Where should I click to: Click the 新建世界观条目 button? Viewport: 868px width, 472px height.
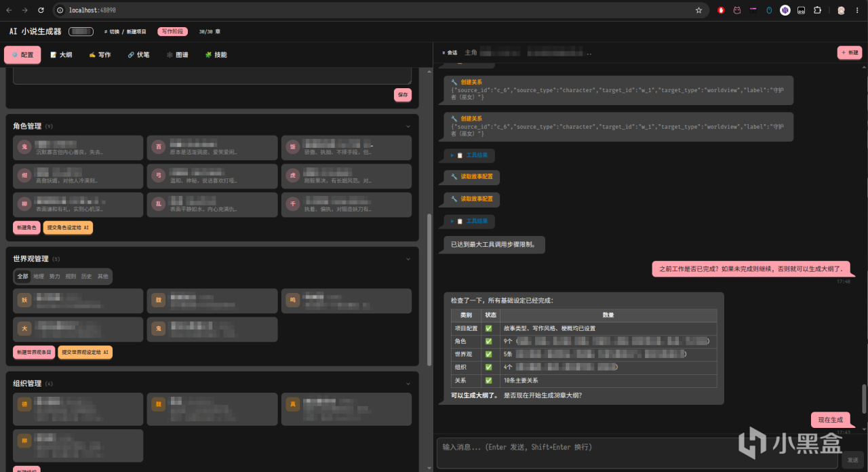click(34, 353)
